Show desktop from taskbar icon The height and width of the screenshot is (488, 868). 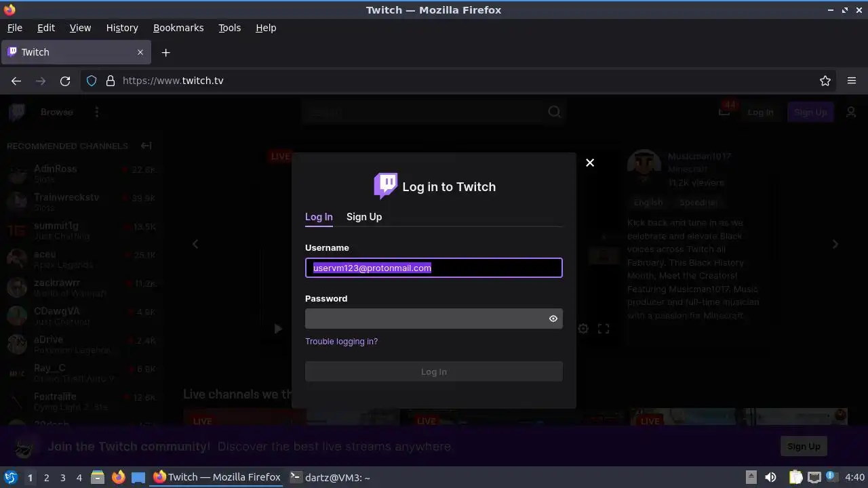(x=138, y=477)
